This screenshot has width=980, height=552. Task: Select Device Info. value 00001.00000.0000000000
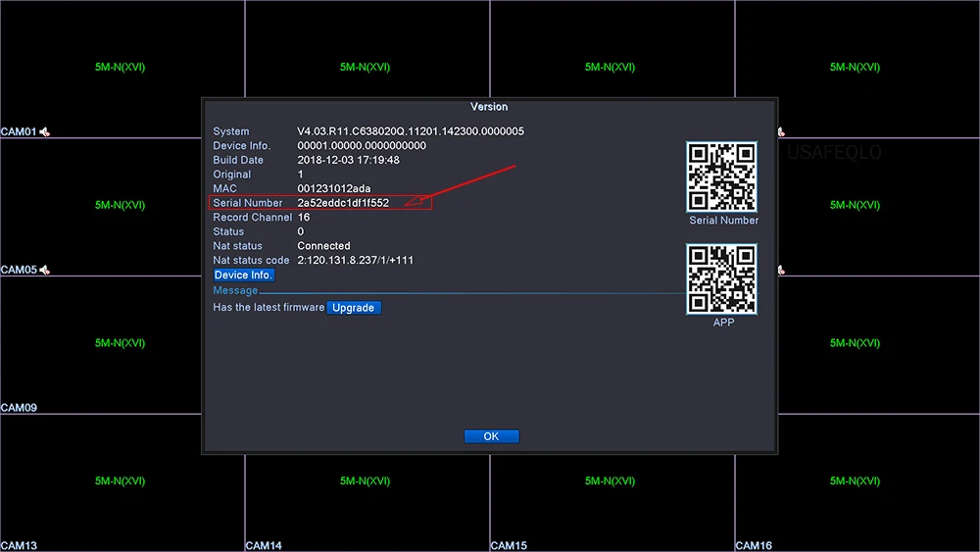pyautogui.click(x=362, y=146)
